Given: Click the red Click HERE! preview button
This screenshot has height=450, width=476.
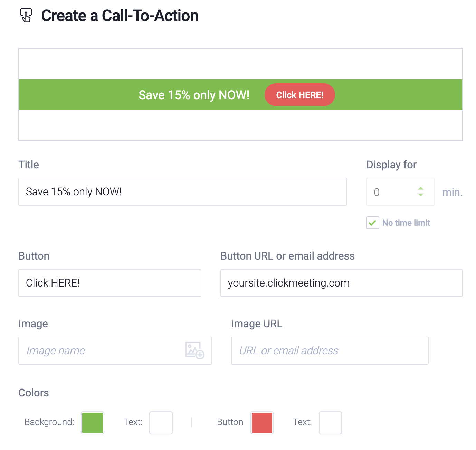Looking at the screenshot, I should click(300, 95).
